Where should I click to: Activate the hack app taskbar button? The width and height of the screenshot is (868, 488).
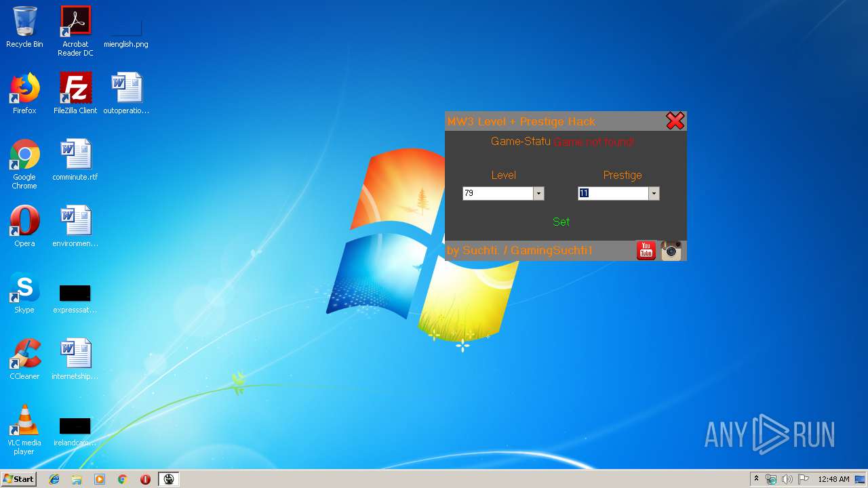pos(169,479)
